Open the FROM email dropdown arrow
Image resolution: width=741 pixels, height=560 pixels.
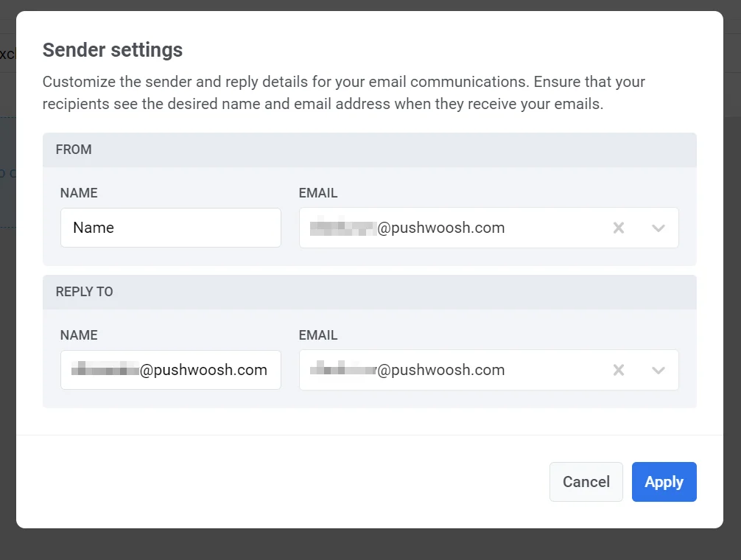[x=658, y=228]
